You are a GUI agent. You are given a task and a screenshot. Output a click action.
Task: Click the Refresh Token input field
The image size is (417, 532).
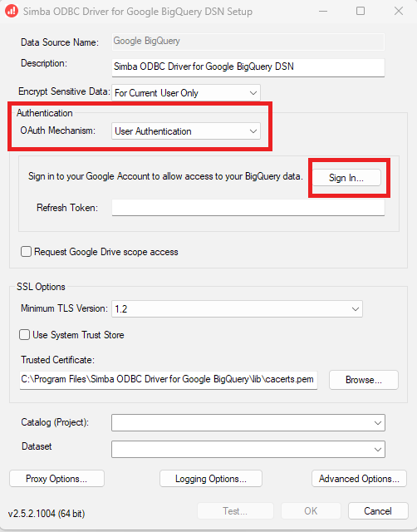click(248, 207)
